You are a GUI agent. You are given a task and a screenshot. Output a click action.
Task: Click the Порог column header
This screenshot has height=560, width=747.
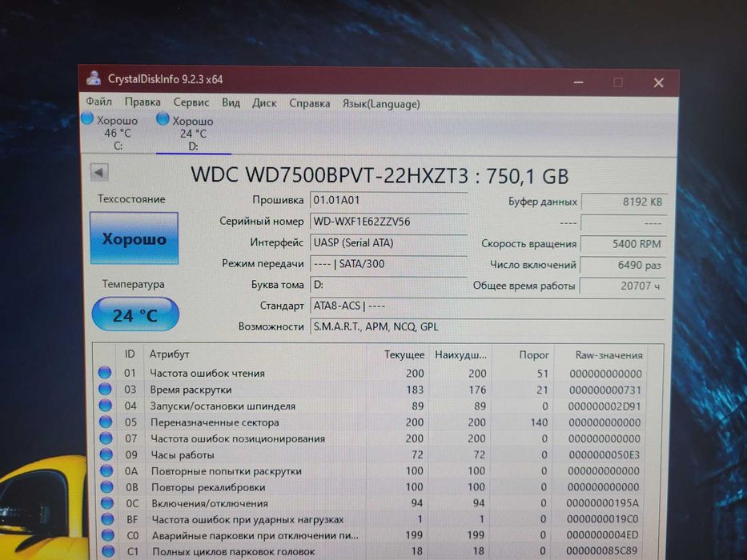pos(533,354)
